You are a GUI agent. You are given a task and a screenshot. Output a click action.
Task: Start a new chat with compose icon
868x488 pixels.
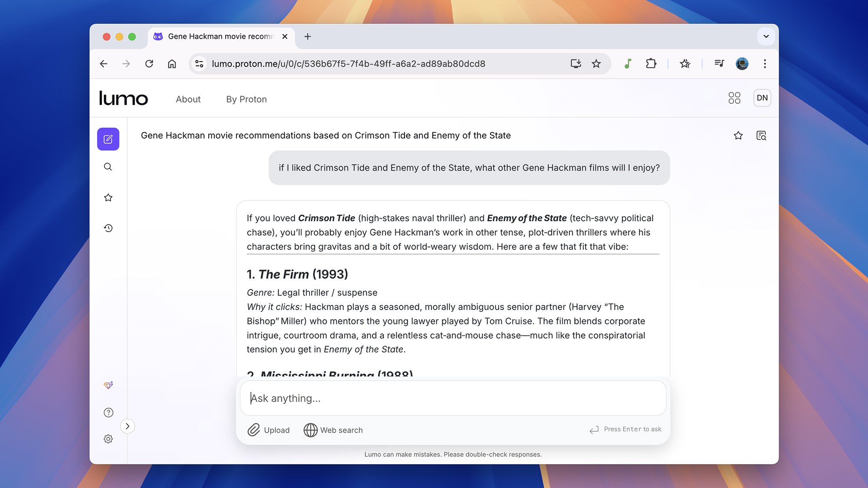[x=108, y=139]
